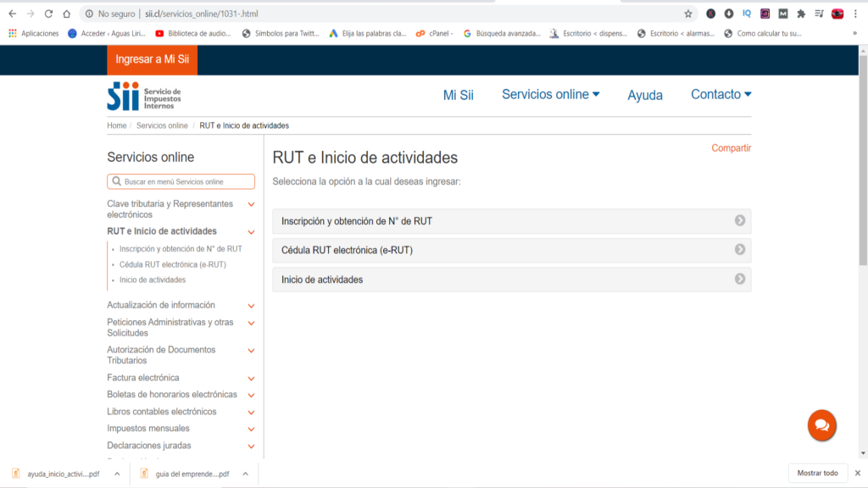Click the search magnifier in Servicios online menu

point(116,181)
